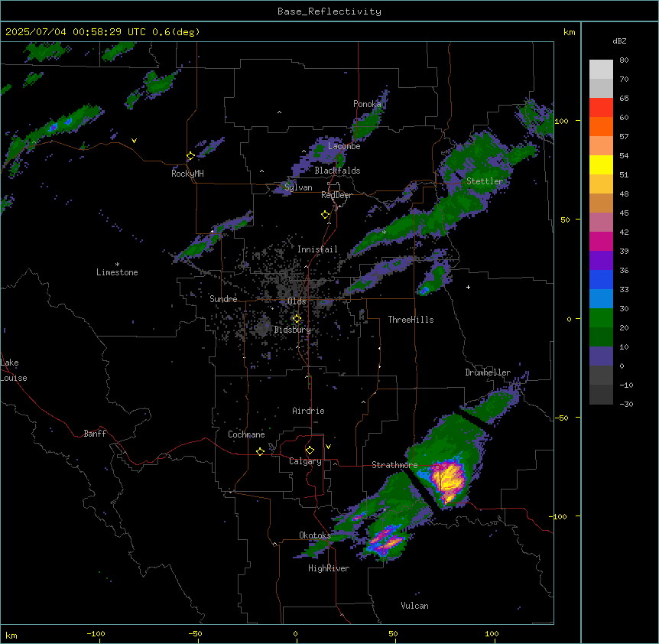
Task: Pick the dark orange 57–60 dBZ swatch
Action: point(601,126)
